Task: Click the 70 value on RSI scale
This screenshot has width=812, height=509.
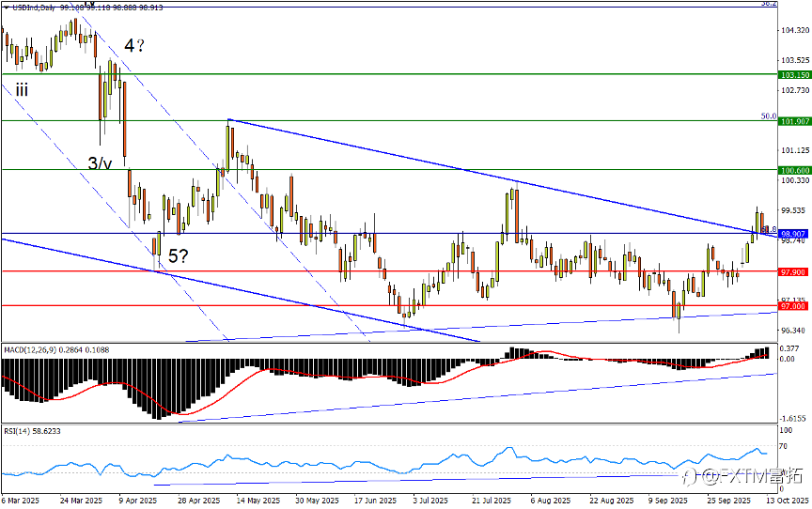Action: [784, 446]
